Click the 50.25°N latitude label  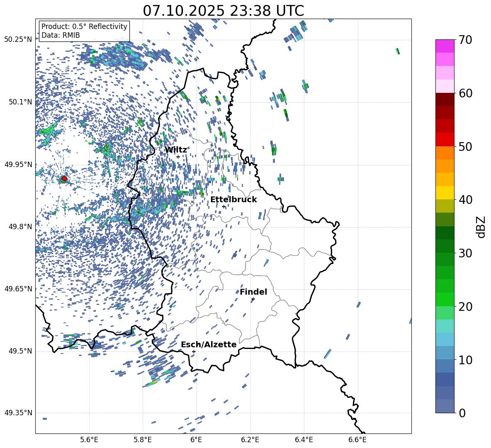tap(18, 40)
